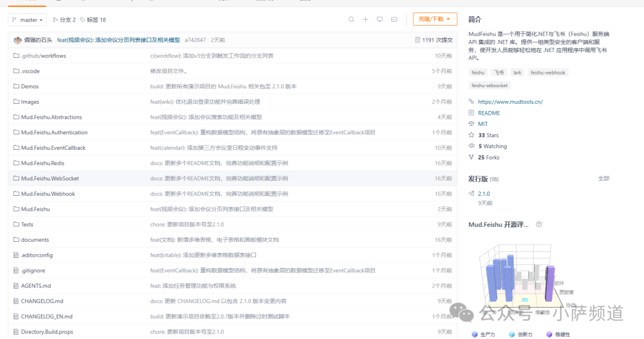Click the feishu-webhook topic tag
Viewport: 644px width, 339px height.
click(x=547, y=72)
